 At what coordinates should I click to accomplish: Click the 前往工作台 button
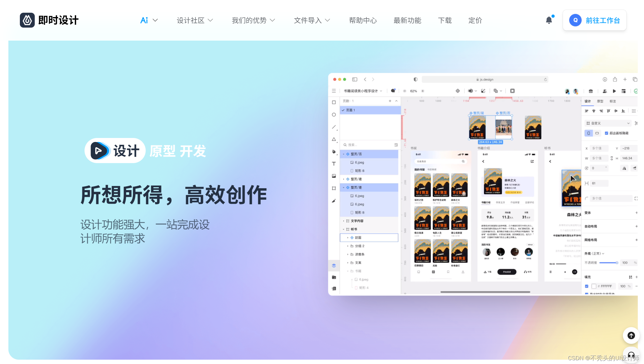point(594,20)
